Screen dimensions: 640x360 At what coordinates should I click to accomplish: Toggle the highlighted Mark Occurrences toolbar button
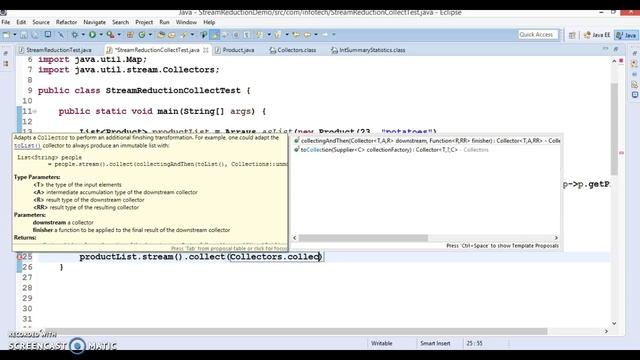[x=214, y=35]
